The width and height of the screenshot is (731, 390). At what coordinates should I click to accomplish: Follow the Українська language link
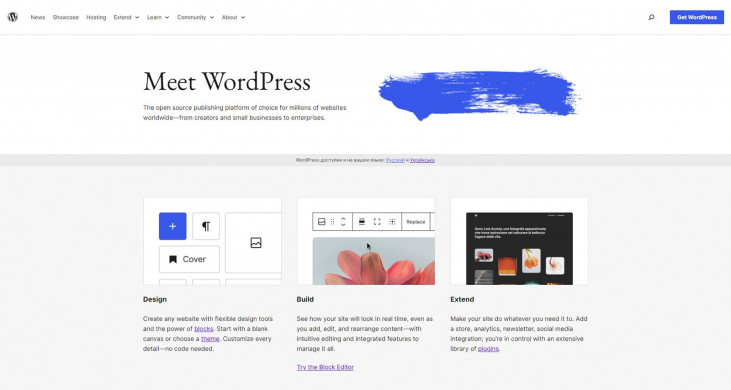422,160
